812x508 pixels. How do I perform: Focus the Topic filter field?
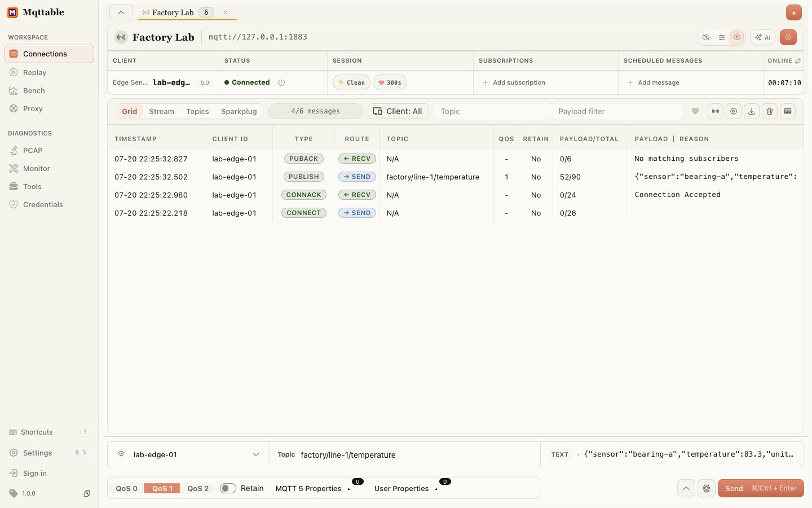(493, 111)
